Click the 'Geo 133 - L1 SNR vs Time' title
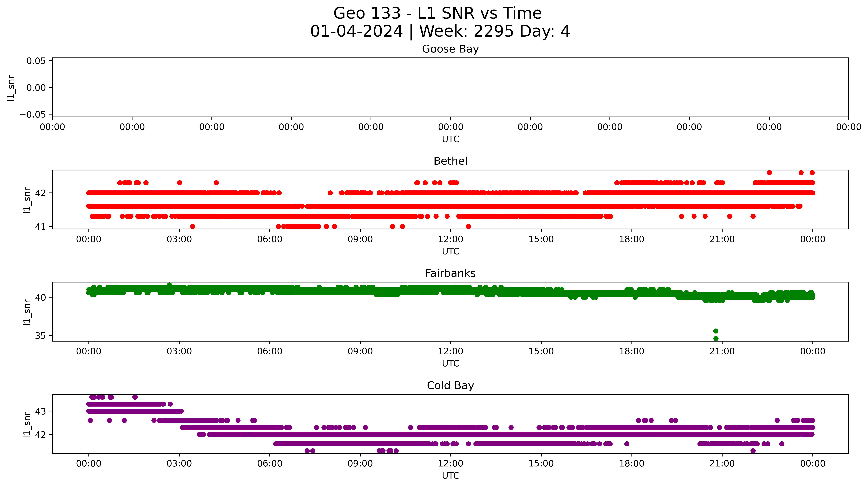868x487 pixels. click(x=437, y=13)
